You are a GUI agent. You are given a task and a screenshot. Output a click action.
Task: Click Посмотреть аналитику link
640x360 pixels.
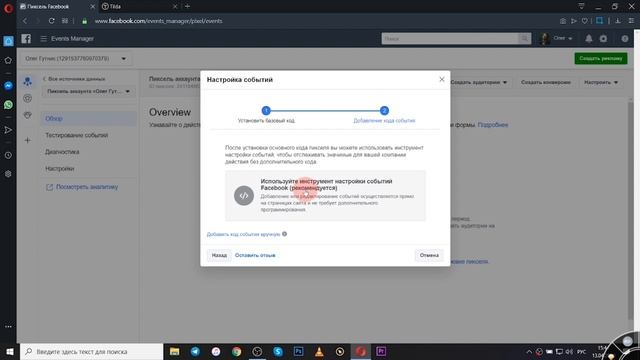82,187
